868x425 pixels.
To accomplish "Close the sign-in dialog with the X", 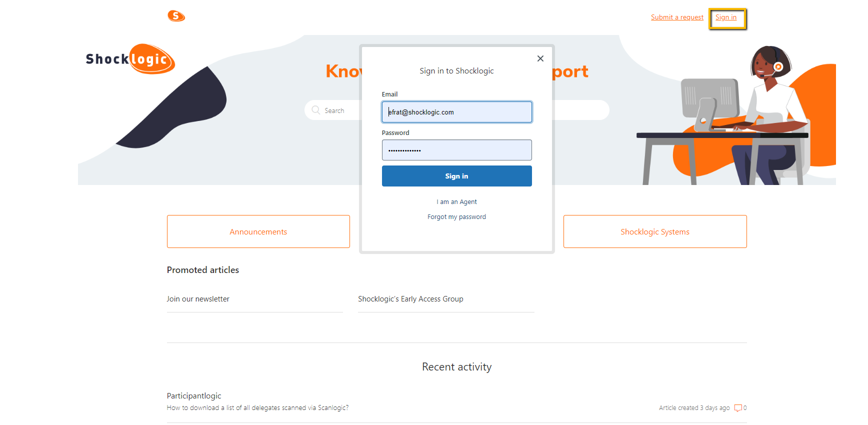I will point(540,58).
